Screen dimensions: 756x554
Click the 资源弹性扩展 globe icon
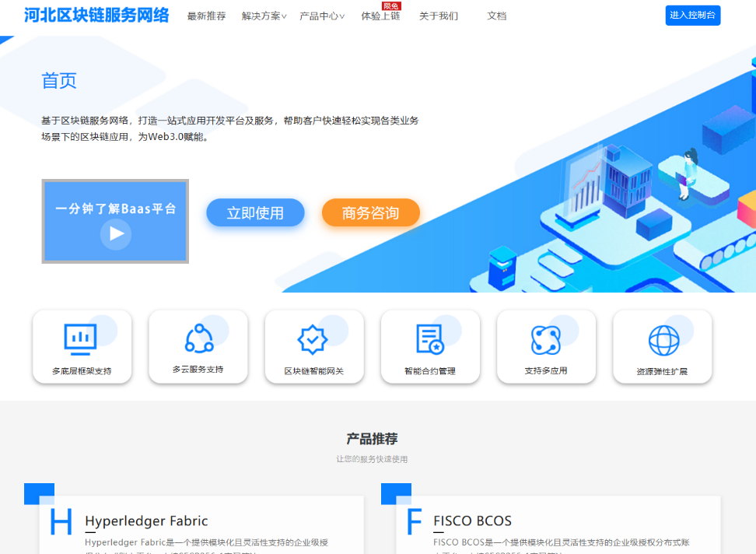(663, 340)
